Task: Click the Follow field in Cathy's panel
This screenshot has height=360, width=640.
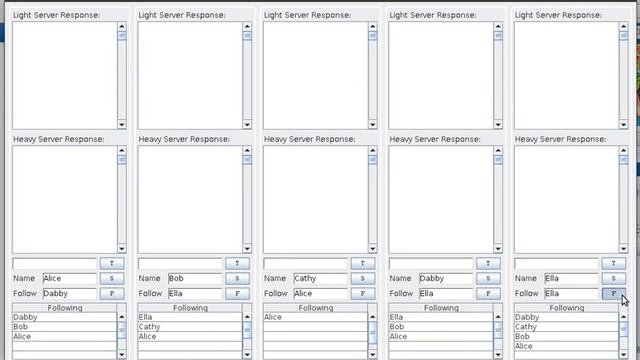Action: tap(320, 293)
